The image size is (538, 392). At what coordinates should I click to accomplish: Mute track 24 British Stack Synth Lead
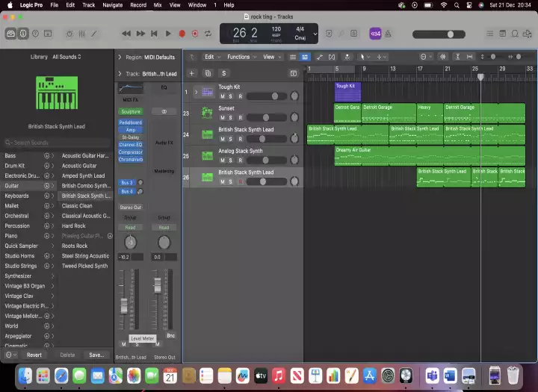[223, 139]
